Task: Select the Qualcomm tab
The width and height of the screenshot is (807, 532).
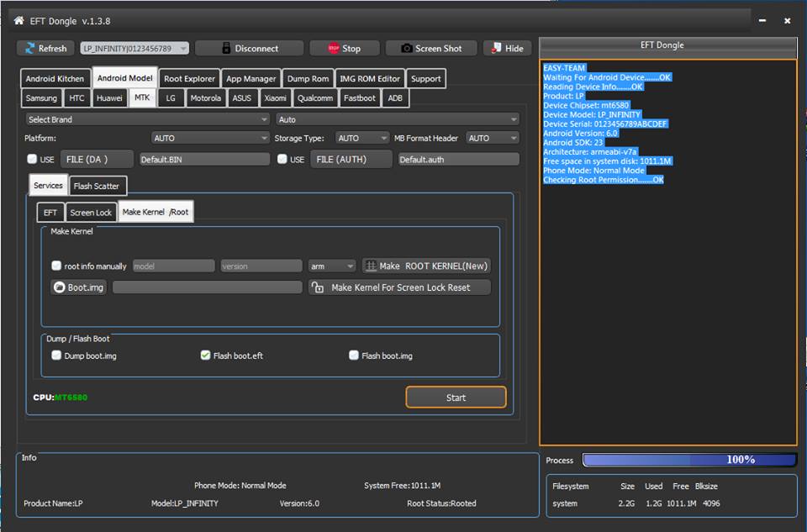Action: tap(315, 97)
